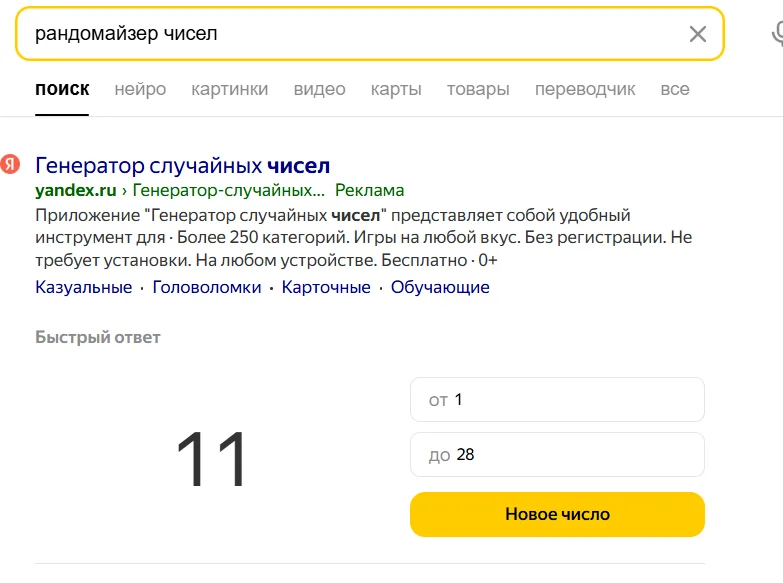Go to the «товары» tab
Screen dimensions: 783x583
pyautogui.click(x=478, y=89)
